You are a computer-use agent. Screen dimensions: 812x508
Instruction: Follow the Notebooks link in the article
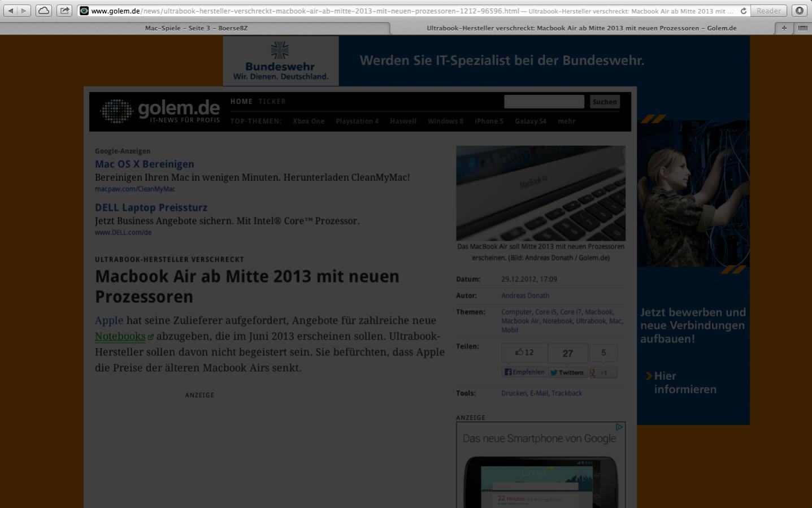point(120,336)
